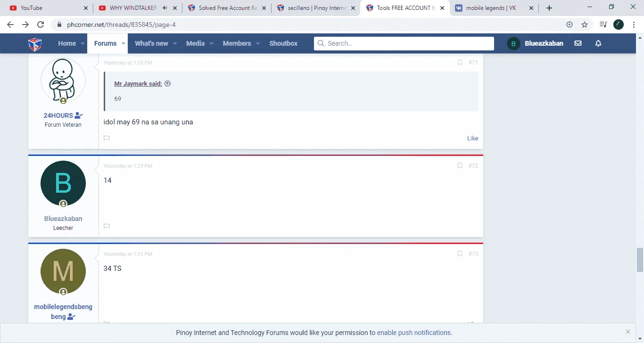Click the Blueazkaban avatar in navbar

click(513, 43)
